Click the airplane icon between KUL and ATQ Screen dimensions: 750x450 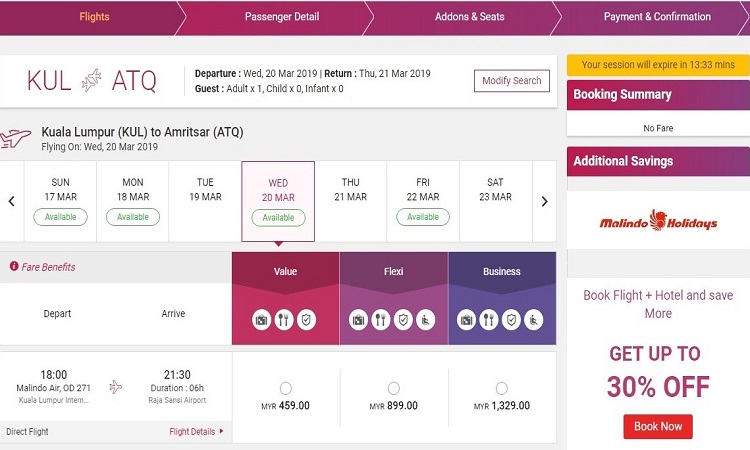click(92, 80)
